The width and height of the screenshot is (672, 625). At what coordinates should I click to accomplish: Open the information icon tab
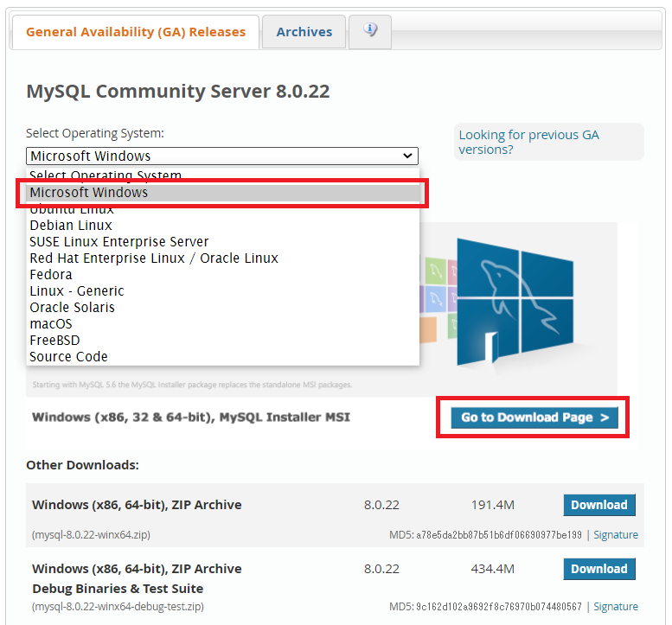[370, 32]
